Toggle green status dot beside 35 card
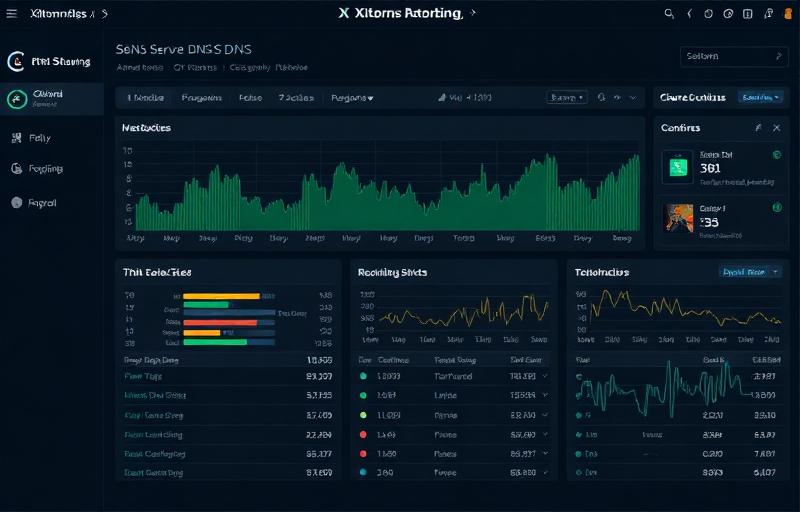The width and height of the screenshot is (800, 512). (x=776, y=208)
